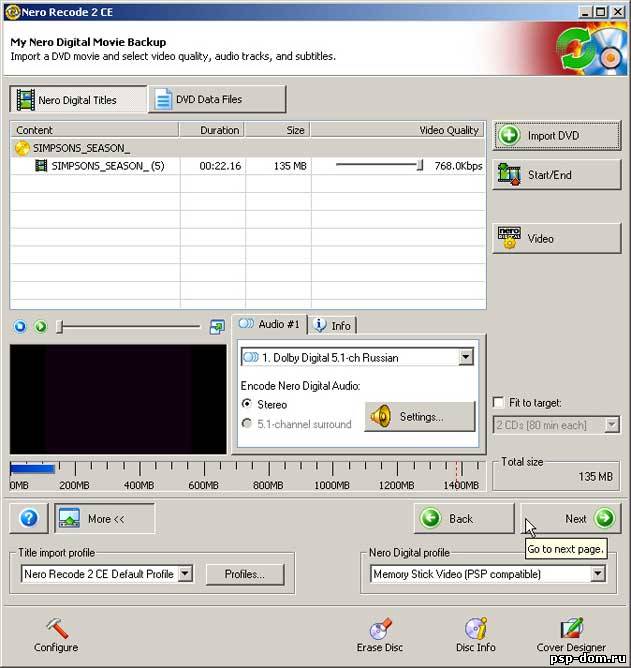Select the Stereo radio button

pos(247,404)
